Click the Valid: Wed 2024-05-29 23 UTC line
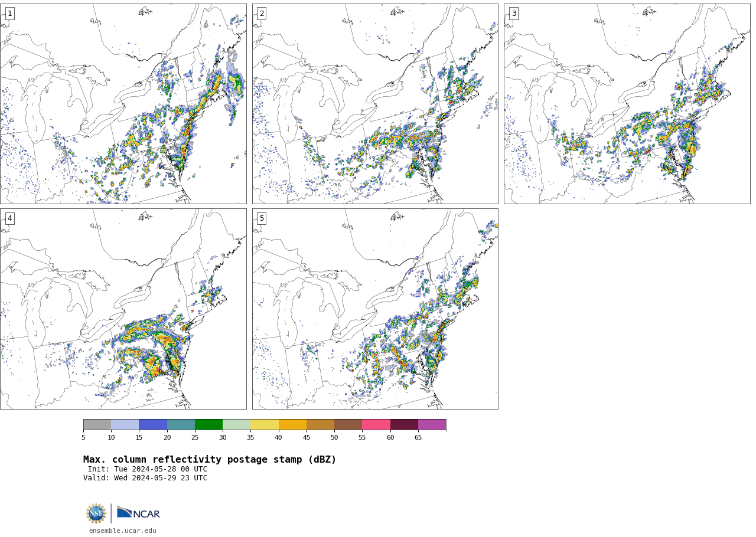This screenshot has width=756, height=537. 145,478
